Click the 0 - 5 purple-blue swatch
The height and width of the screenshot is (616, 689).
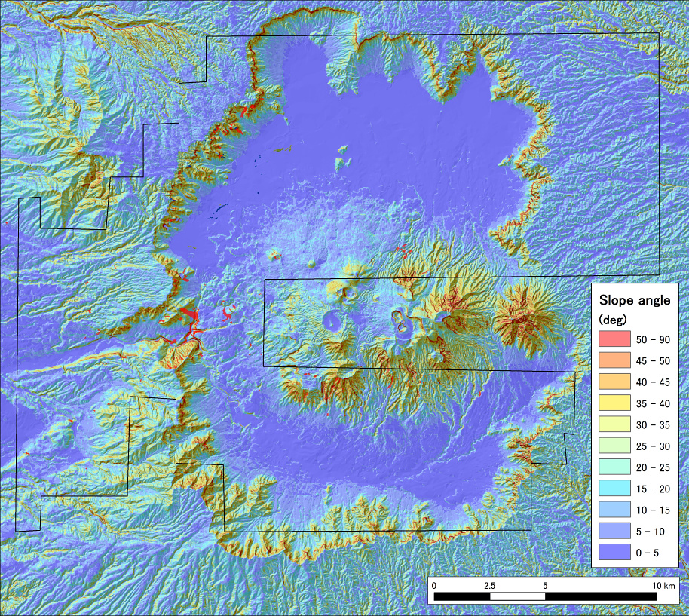(x=614, y=552)
